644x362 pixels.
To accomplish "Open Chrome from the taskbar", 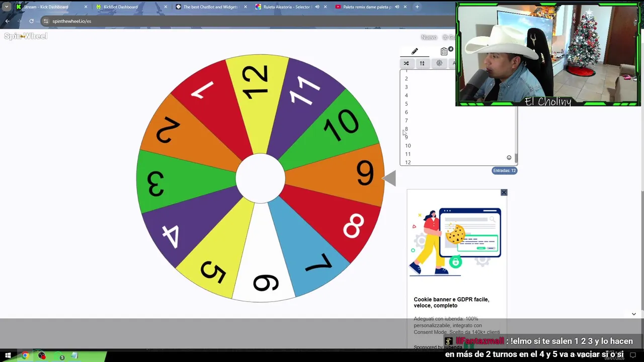I will (x=25, y=356).
